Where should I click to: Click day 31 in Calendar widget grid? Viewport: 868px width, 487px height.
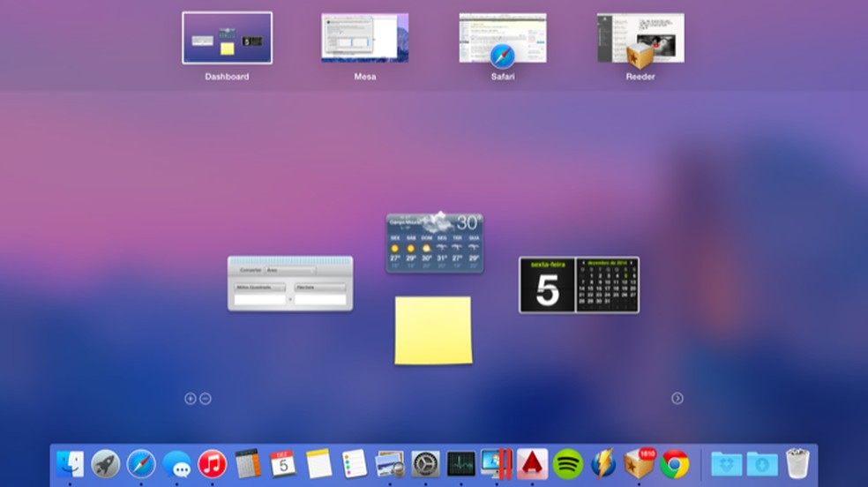click(608, 301)
